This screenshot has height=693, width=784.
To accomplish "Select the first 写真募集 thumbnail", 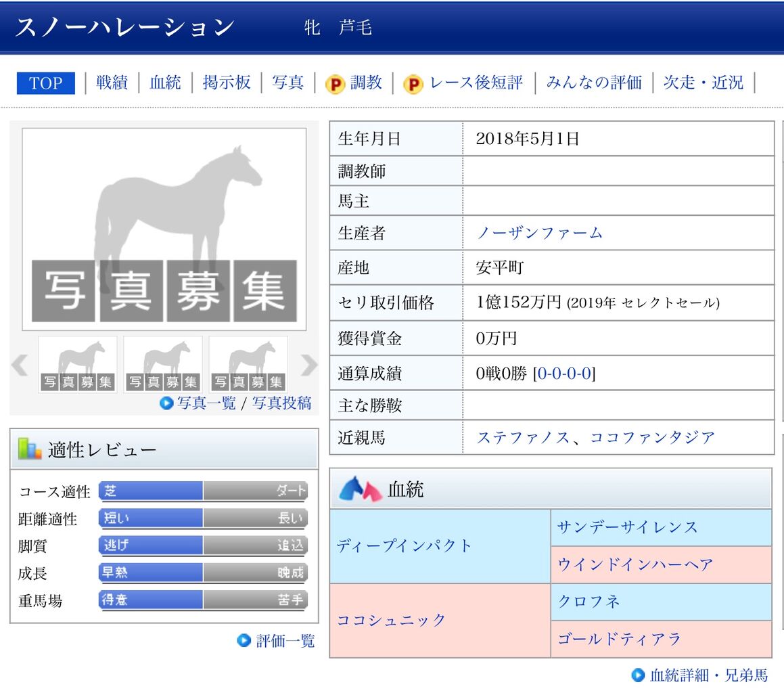I will tap(77, 364).
